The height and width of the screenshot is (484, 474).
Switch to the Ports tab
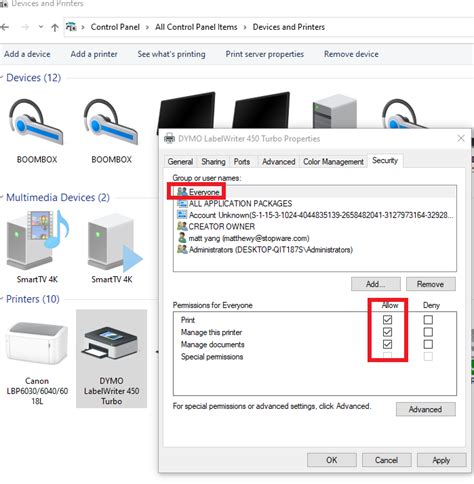coord(242,162)
